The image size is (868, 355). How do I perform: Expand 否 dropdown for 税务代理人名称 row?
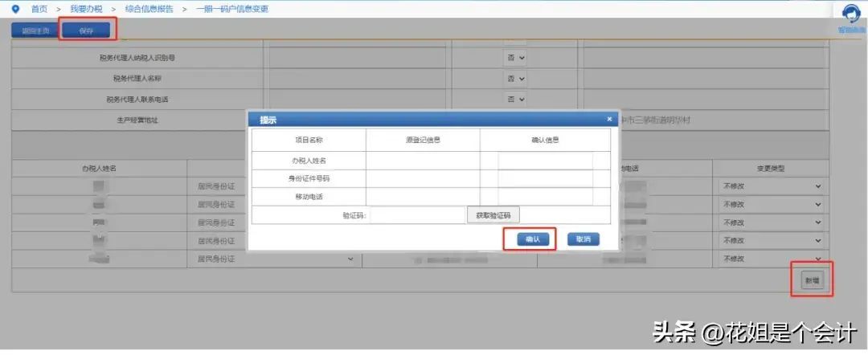[x=515, y=79]
